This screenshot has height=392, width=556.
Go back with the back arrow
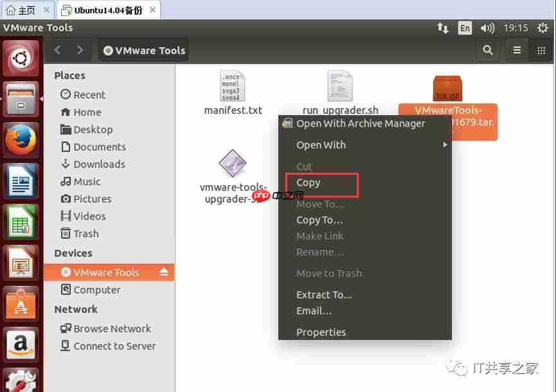[58, 50]
